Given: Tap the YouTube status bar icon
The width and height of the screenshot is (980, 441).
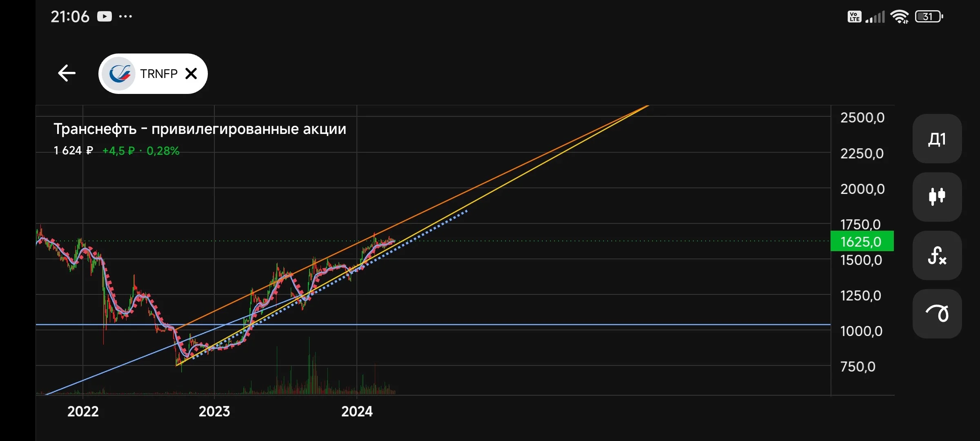Looking at the screenshot, I should (105, 16).
